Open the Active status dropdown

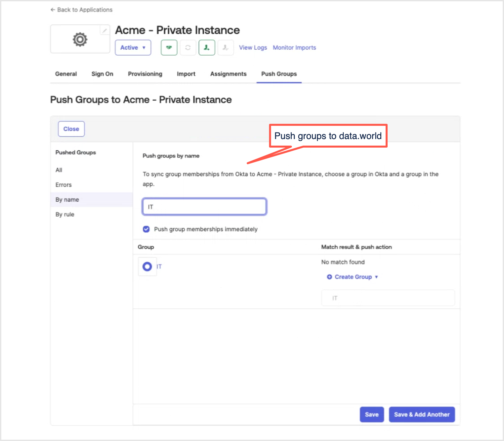133,48
